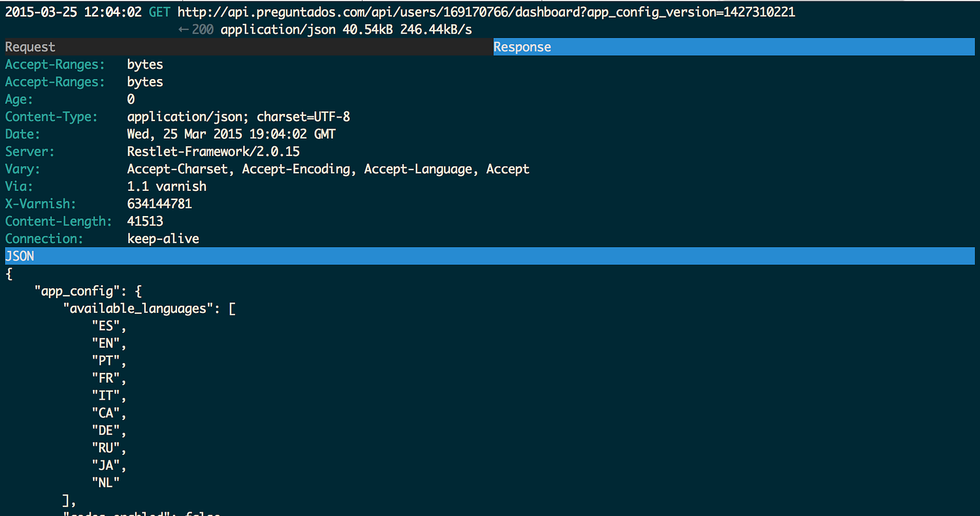980x516 pixels.
Task: Switch to the Request tab
Action: [x=30, y=47]
